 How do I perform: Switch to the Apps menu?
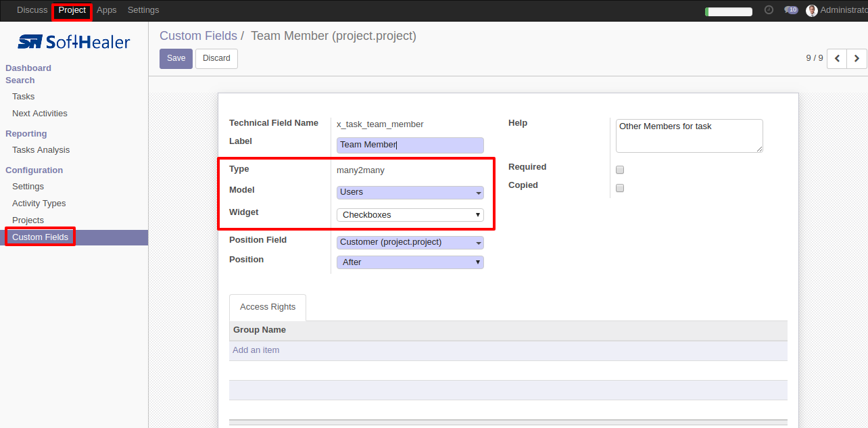[107, 10]
